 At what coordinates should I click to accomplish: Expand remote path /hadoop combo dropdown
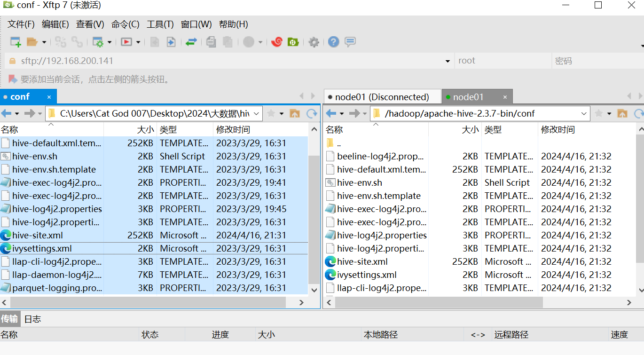click(584, 113)
